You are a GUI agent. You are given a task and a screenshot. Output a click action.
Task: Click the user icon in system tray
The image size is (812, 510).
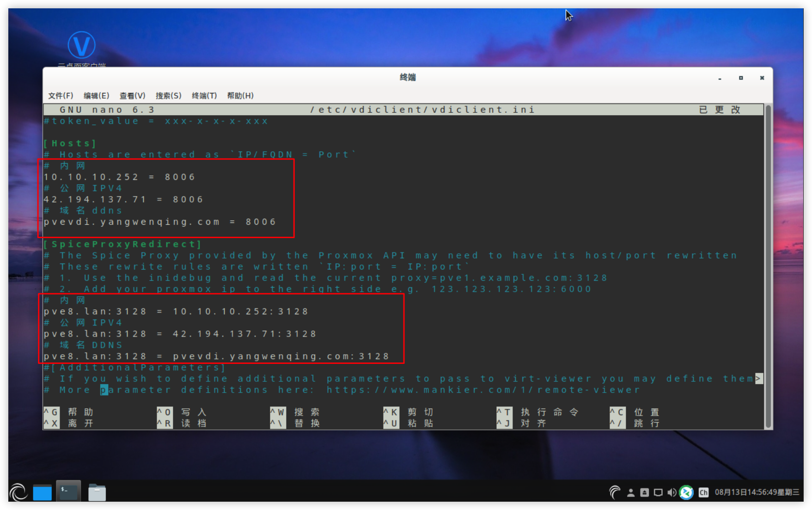[630, 493]
